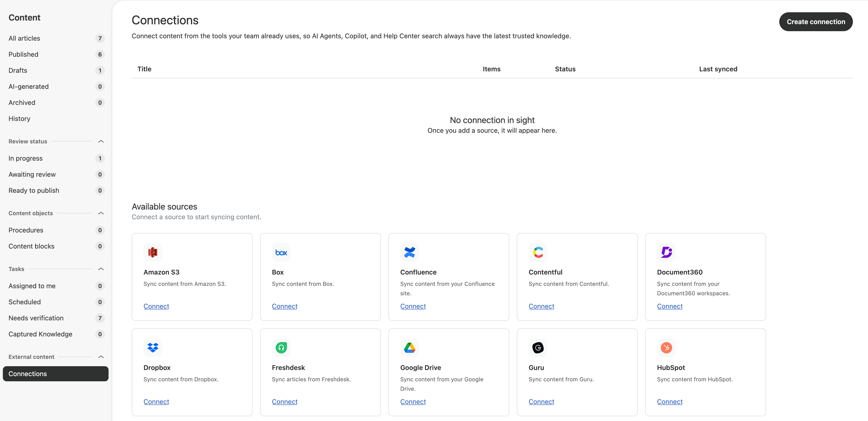868x421 pixels.
Task: Connect the HubSpot source
Action: point(670,402)
